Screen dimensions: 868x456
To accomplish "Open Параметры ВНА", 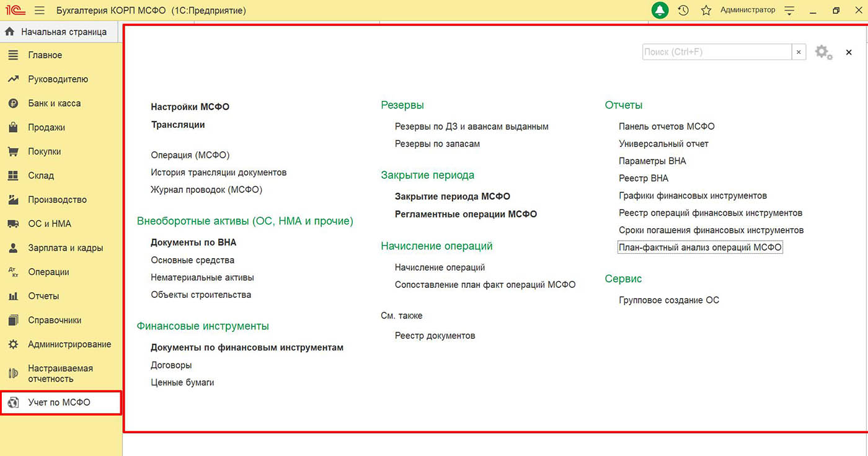I will click(652, 161).
